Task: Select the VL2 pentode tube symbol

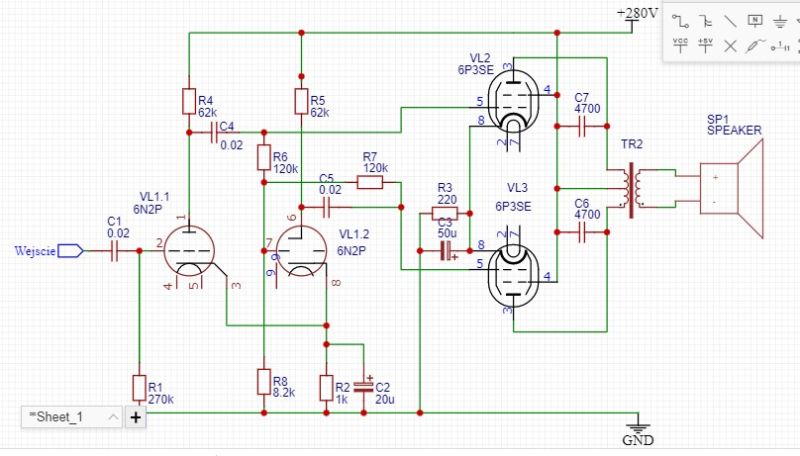Action: tap(513, 102)
